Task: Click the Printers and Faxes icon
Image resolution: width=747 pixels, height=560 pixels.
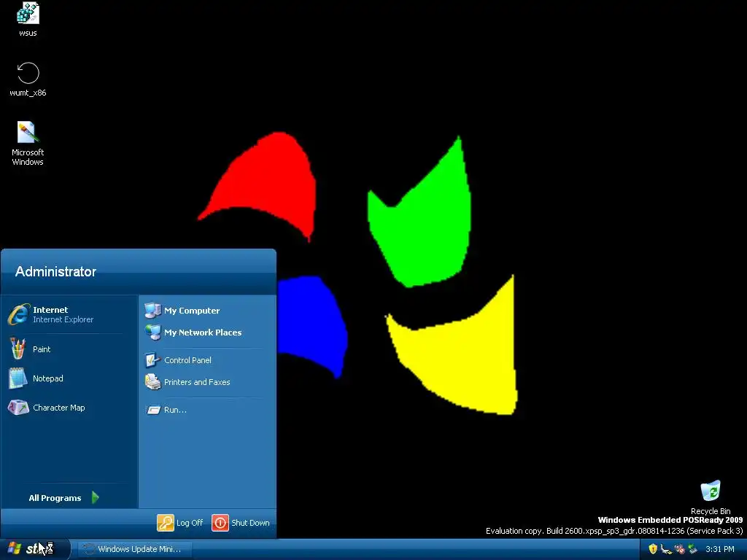Action: [153, 382]
